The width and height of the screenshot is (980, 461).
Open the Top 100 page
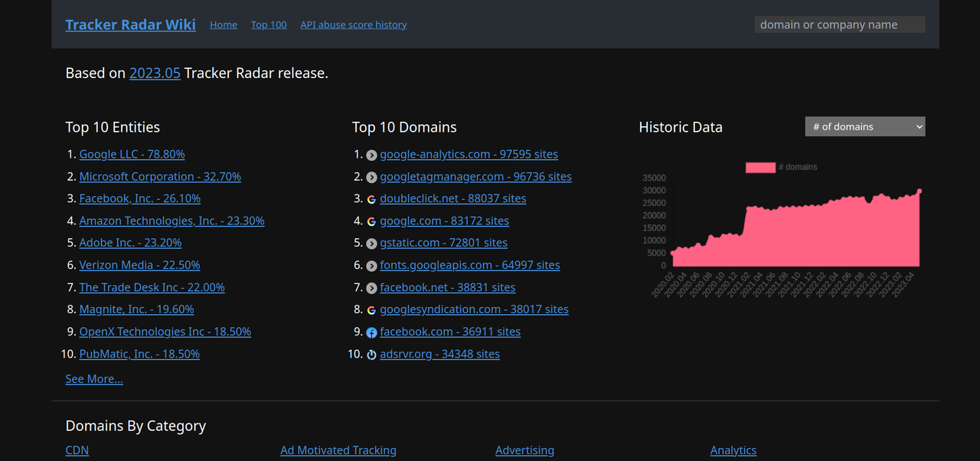[x=269, y=25]
